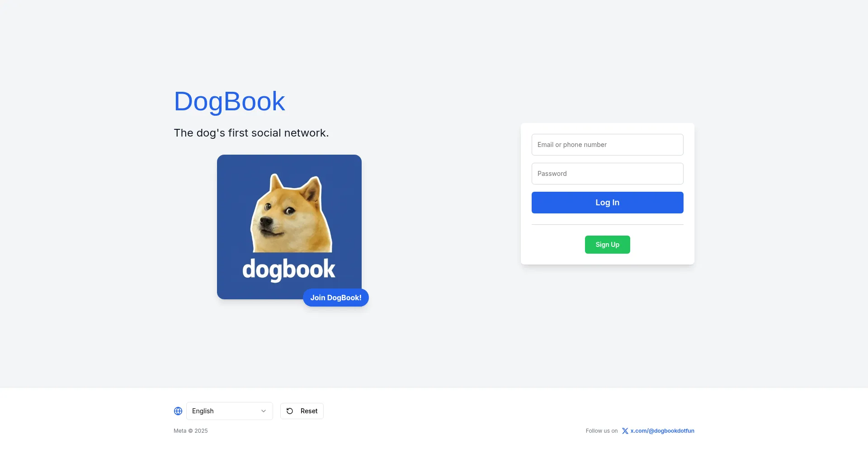Click the Meta © 2025 copyright text
Screen dimensions: 868x449
pyautogui.click(x=191, y=431)
